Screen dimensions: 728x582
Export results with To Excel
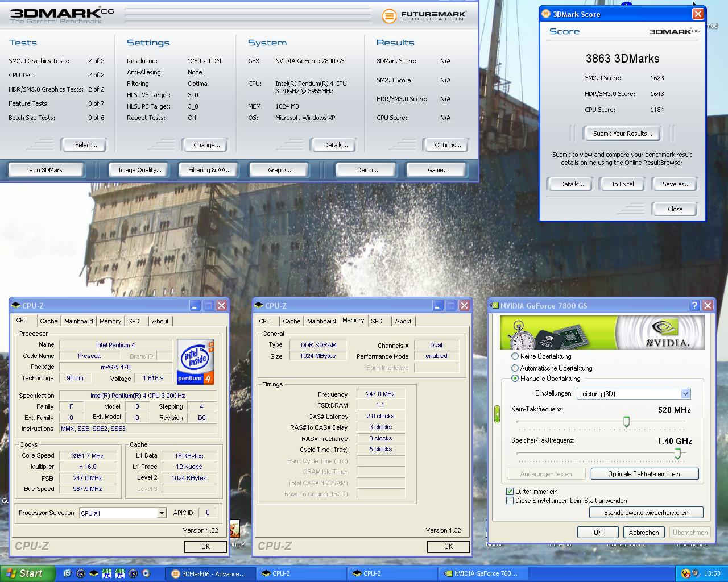(622, 184)
